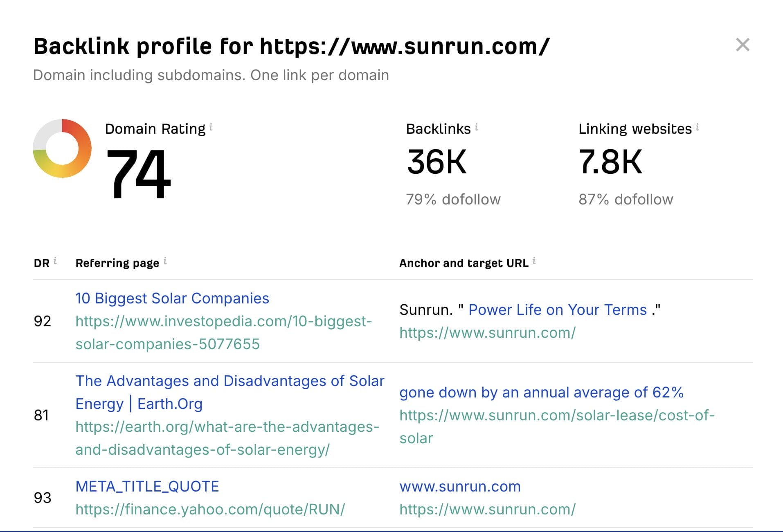Click the www.sunrun.com anchor in third row
The width and height of the screenshot is (783, 532).
[x=459, y=486]
